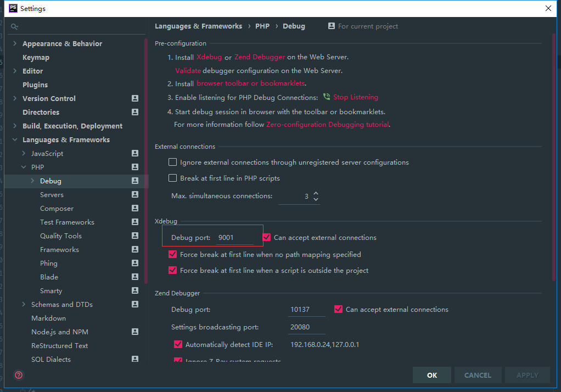Viewport: 561px width, 392px height.
Task: Click the project icon beside Servers
Action: (135, 194)
